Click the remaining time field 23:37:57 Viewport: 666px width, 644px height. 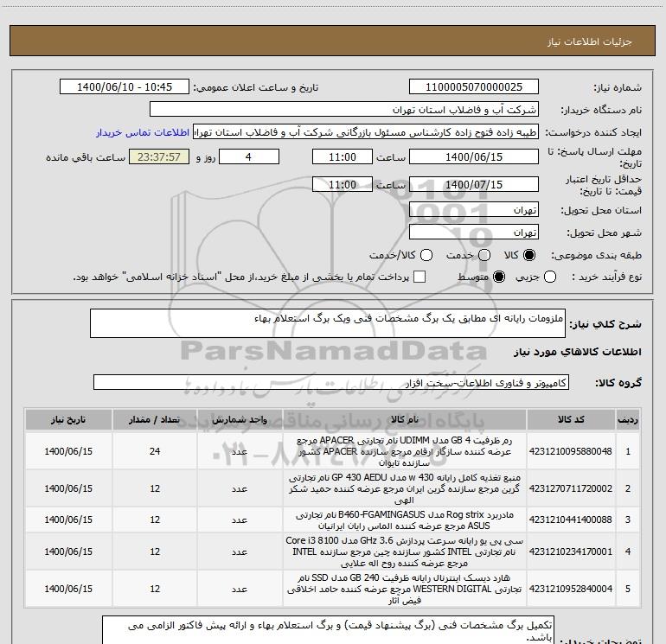click(x=159, y=156)
